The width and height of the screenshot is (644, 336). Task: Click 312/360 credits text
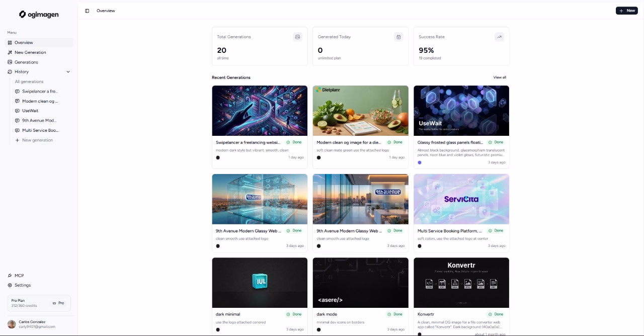coord(24,306)
